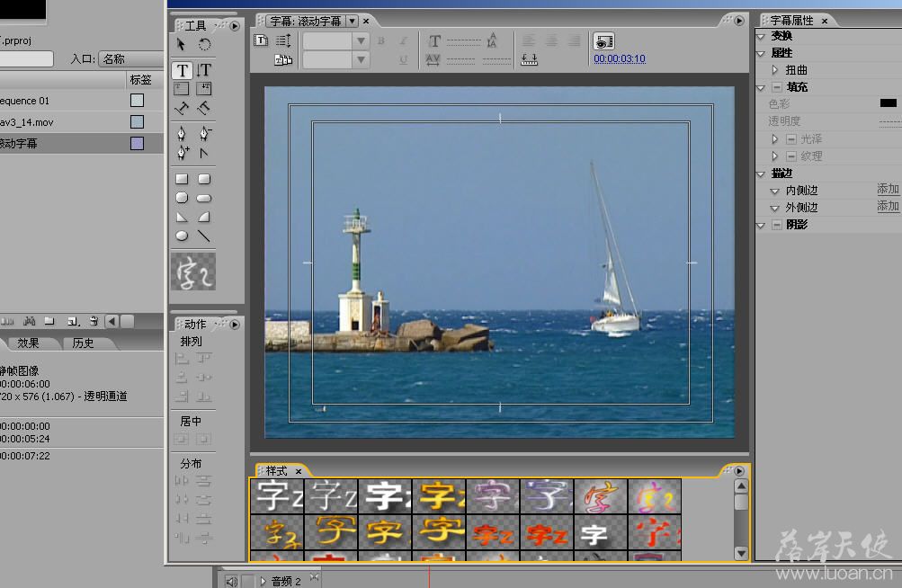Click the label box for av3_14.mov
The width and height of the screenshot is (902, 588).
point(137,121)
